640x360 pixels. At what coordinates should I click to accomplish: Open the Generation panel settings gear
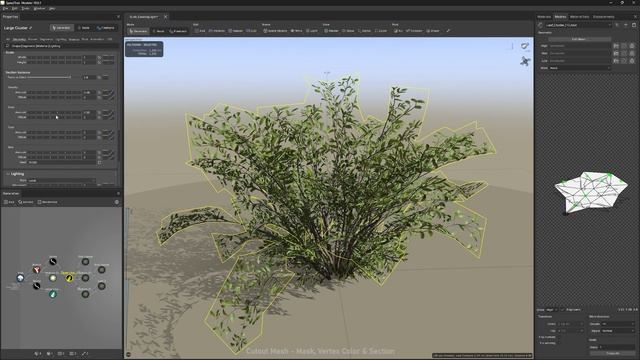click(x=117, y=202)
